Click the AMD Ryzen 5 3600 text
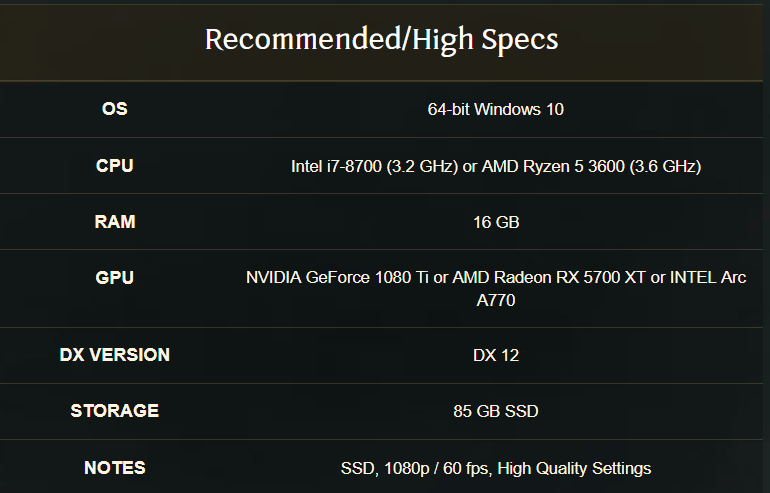The image size is (770, 493). [553, 166]
